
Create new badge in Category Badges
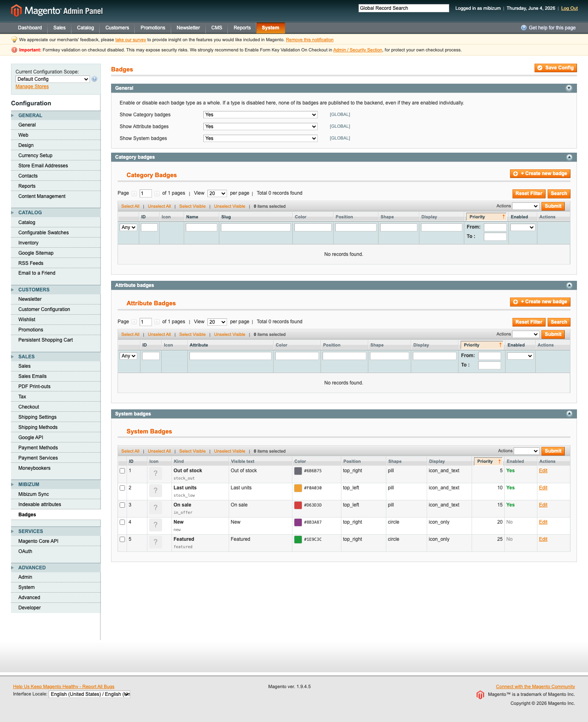(540, 173)
